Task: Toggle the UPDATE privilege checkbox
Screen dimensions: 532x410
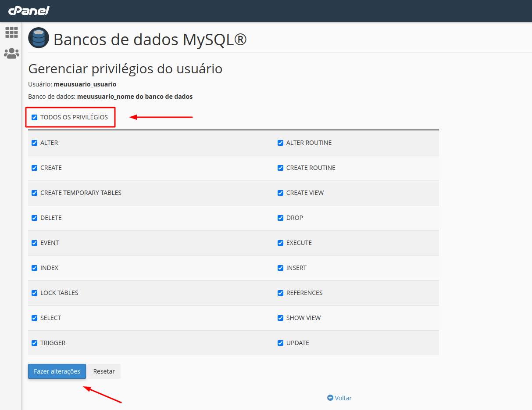Action: [281, 343]
